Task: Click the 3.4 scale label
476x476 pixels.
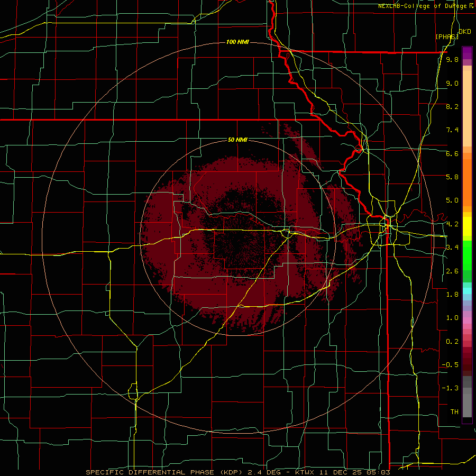Action: pyautogui.click(x=452, y=248)
